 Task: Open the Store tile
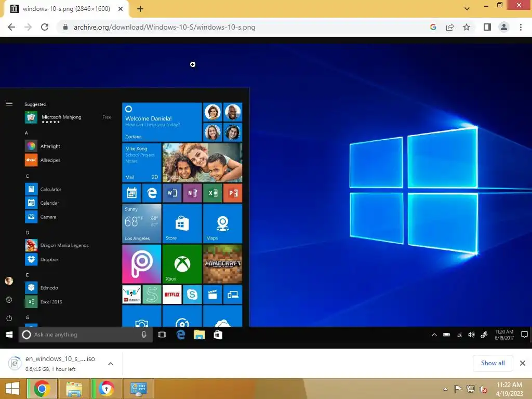point(182,223)
